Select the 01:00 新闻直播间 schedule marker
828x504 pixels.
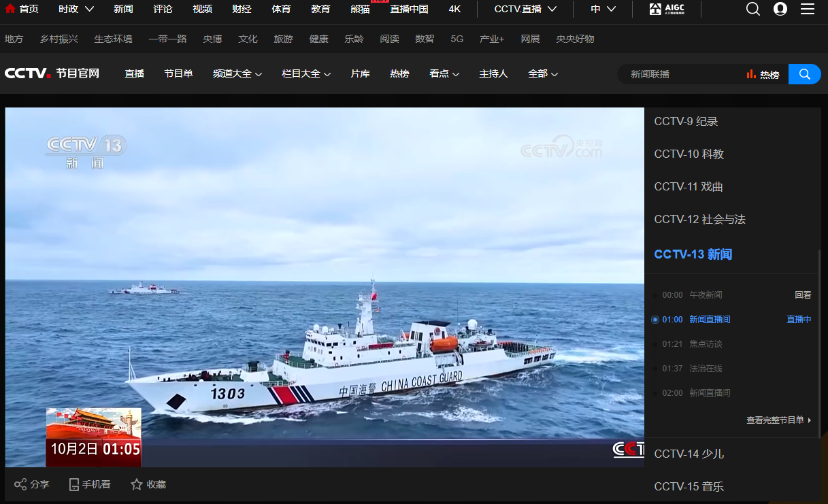click(655, 320)
